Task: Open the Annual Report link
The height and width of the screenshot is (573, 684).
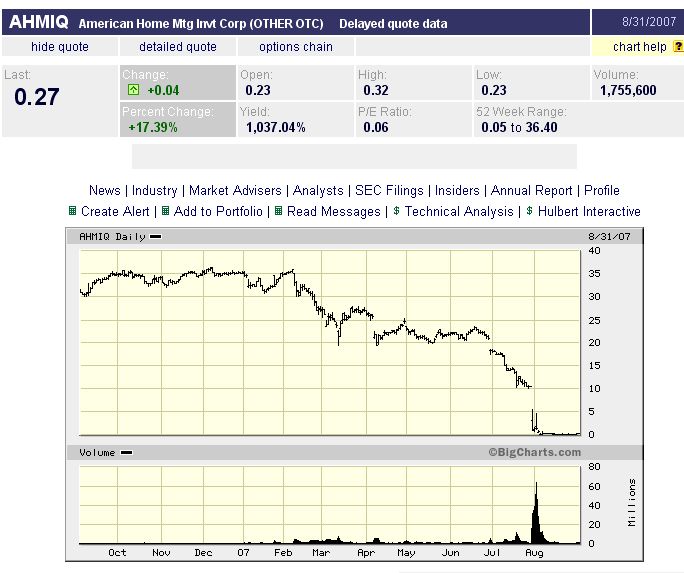Action: (x=532, y=190)
